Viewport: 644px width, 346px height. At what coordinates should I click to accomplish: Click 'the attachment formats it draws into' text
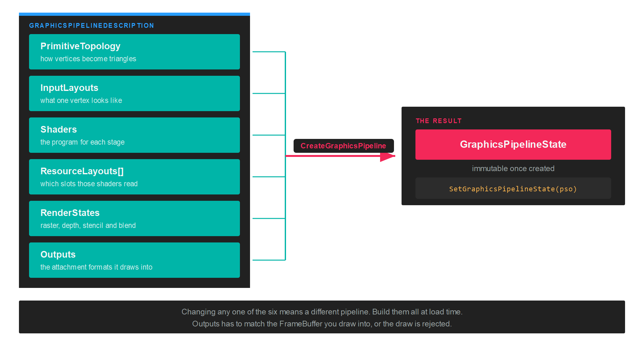pyautogui.click(x=96, y=267)
